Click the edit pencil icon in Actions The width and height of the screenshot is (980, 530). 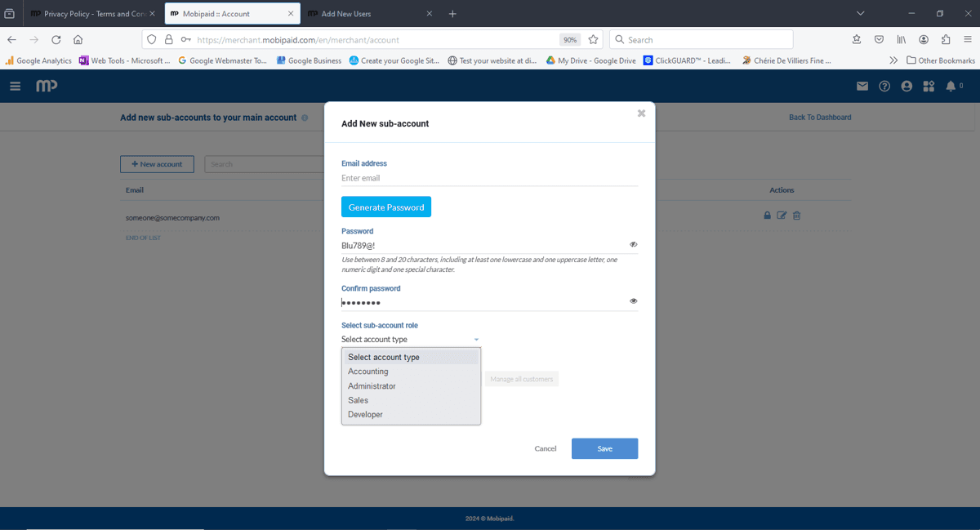[782, 216]
